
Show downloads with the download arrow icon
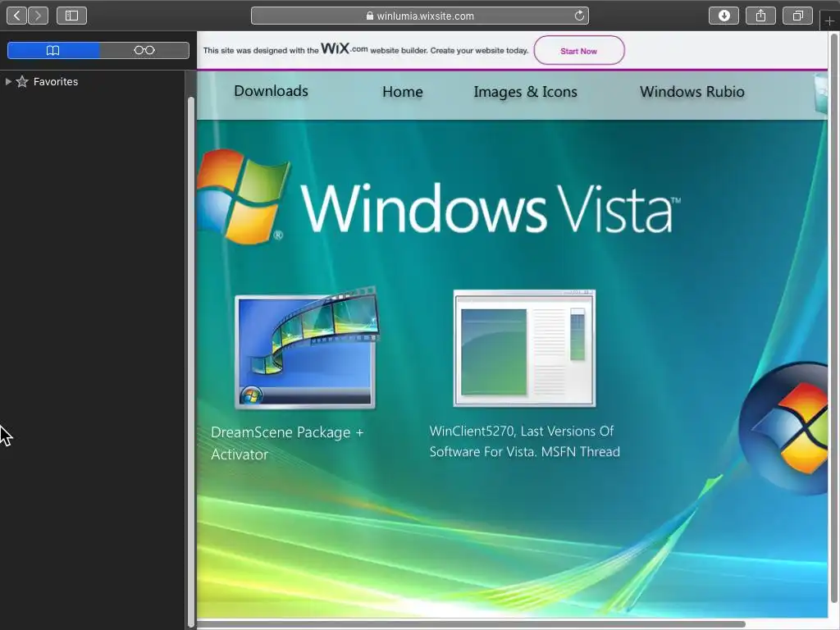tap(724, 16)
